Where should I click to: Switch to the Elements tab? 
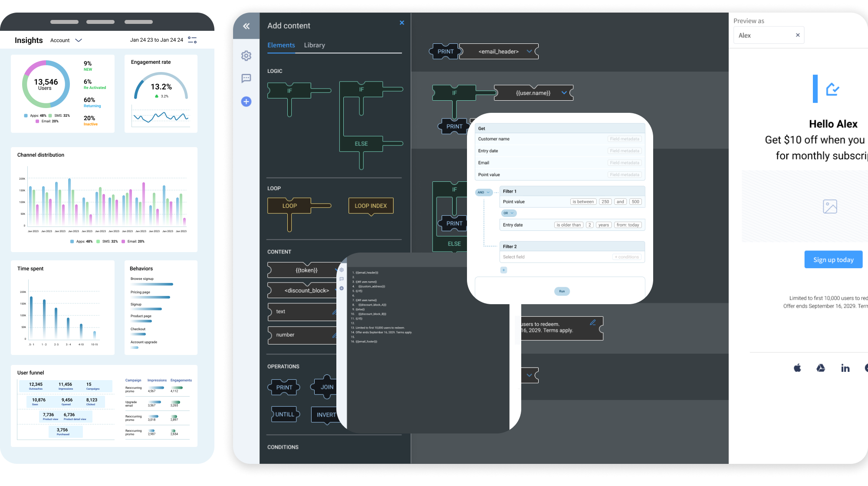281,45
